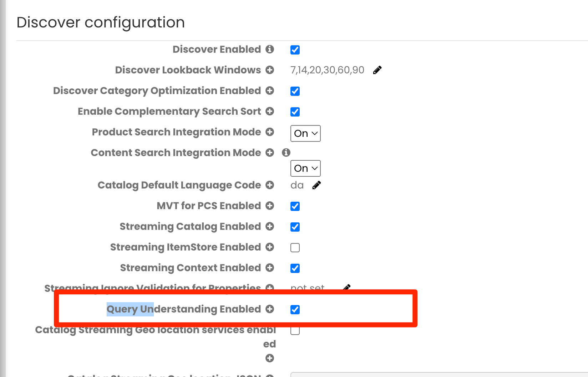Open the Content Search Integration Mode dropdown
Screen dimensions: 588x377
[x=305, y=168]
